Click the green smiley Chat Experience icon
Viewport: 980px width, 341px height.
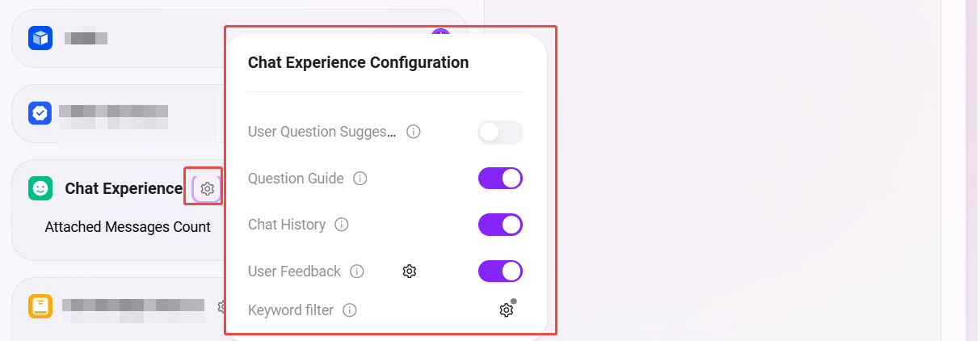pos(40,188)
